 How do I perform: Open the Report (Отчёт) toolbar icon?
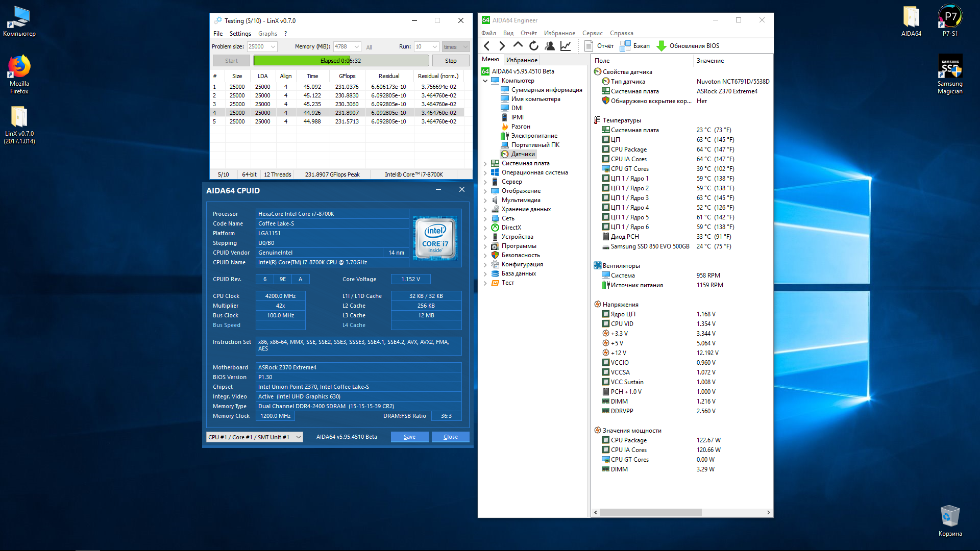589,46
